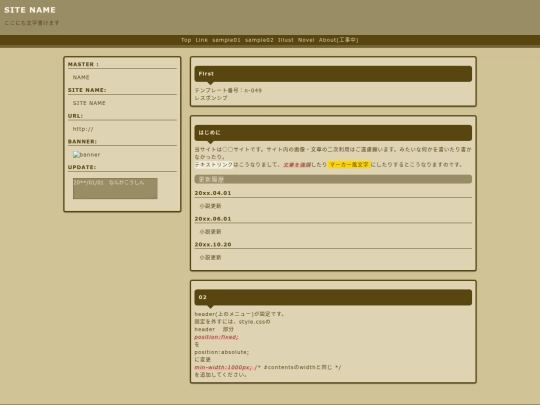Click the 02 section heading
This screenshot has height=405, width=540.
point(333,297)
